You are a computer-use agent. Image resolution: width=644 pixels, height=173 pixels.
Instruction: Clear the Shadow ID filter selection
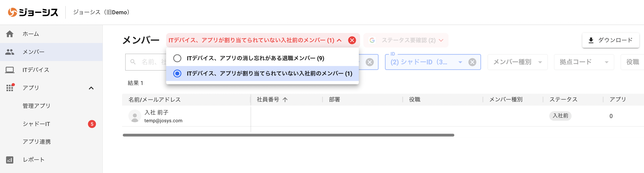click(x=472, y=62)
